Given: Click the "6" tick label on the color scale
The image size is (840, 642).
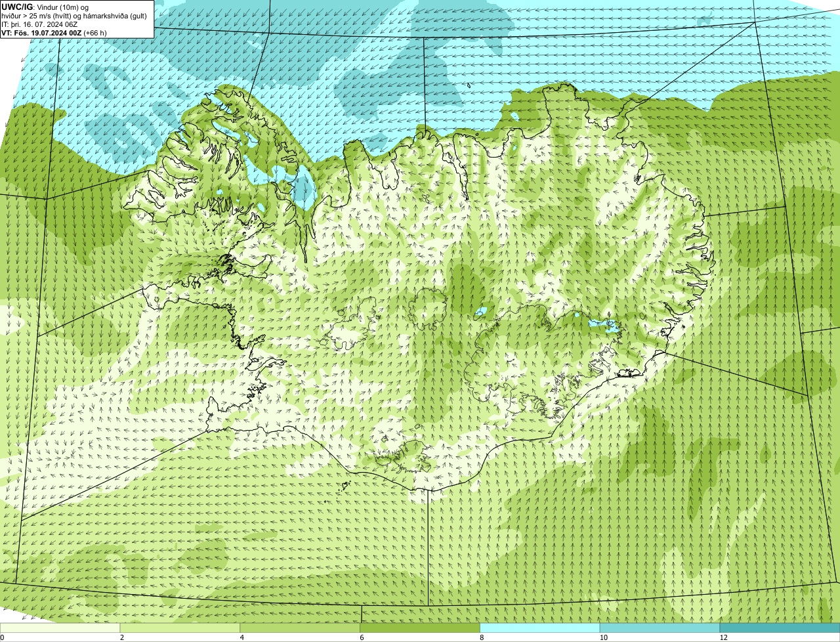Looking at the screenshot, I should point(362,637).
